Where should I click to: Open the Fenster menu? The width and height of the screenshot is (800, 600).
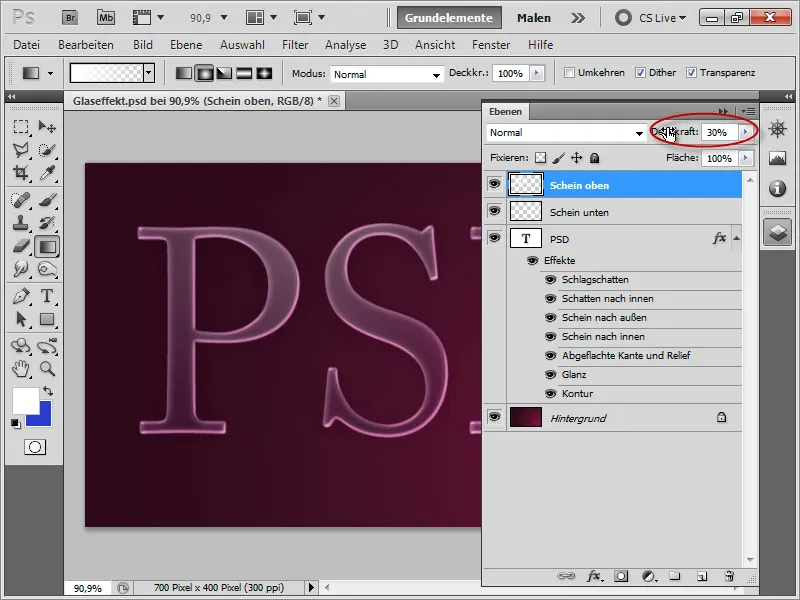(x=491, y=45)
